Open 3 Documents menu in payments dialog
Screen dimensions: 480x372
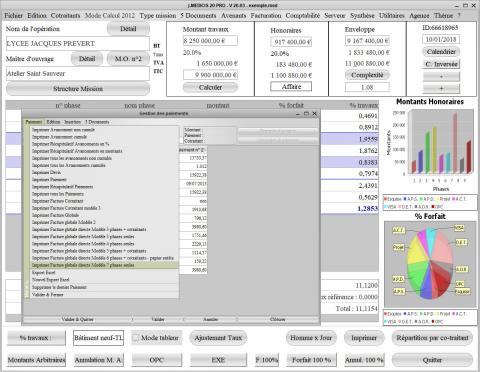click(97, 122)
